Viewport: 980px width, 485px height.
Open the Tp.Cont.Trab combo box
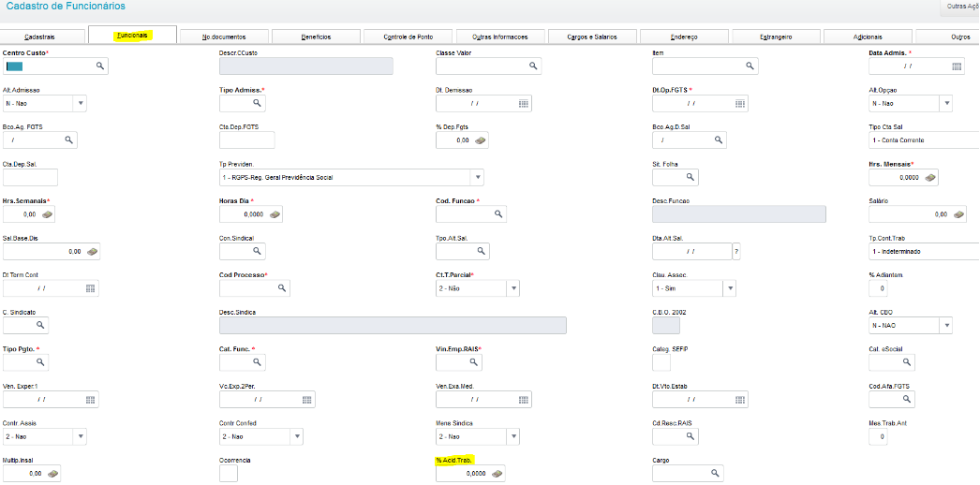pyautogui.click(x=925, y=252)
